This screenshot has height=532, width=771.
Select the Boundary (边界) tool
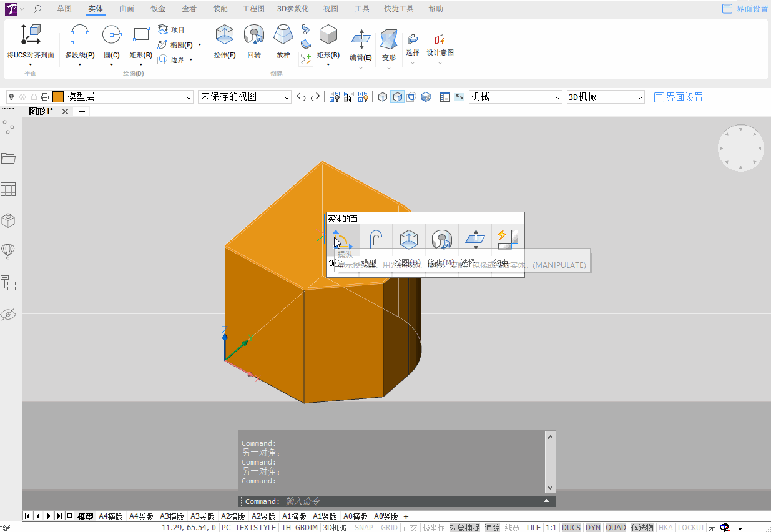coord(172,60)
